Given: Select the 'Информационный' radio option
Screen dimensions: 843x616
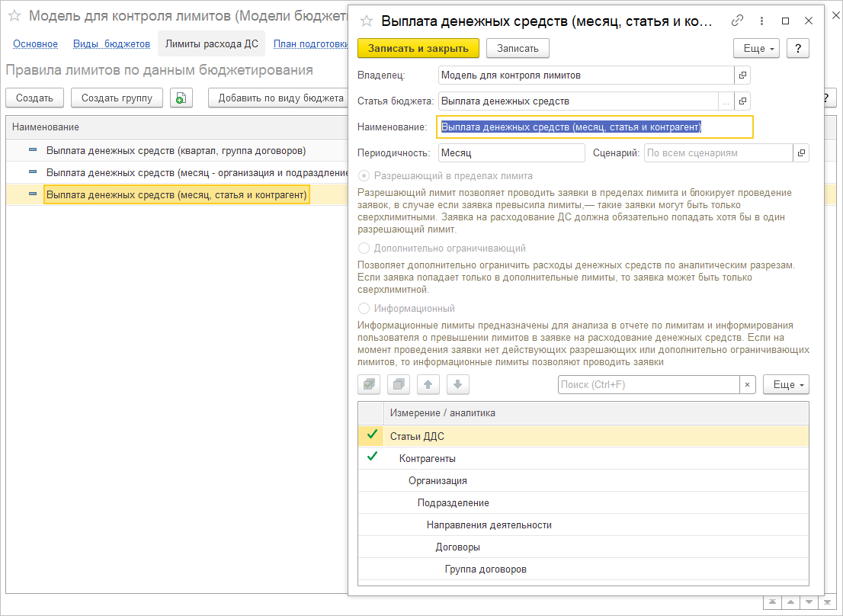Looking at the screenshot, I should tap(364, 309).
